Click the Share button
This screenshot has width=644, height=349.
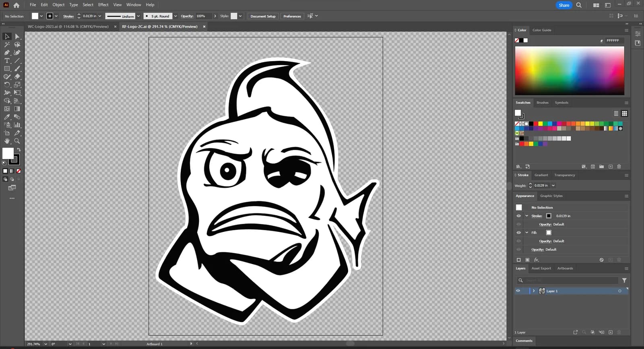click(x=564, y=5)
